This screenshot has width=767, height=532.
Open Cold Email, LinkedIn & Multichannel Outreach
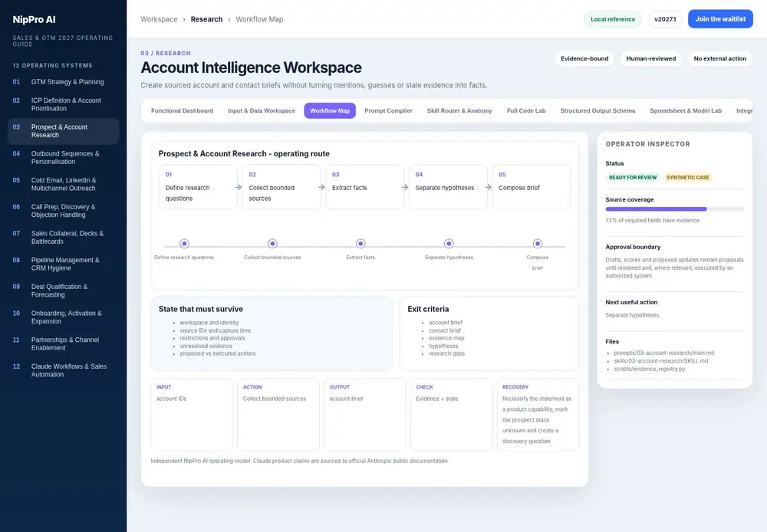pyautogui.click(x=63, y=184)
